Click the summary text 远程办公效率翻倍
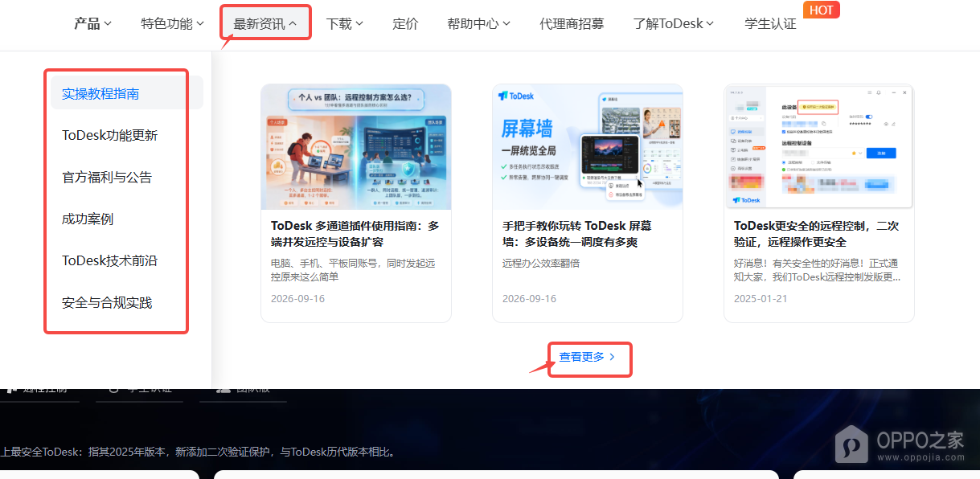This screenshot has width=980, height=479. pyautogui.click(x=541, y=263)
